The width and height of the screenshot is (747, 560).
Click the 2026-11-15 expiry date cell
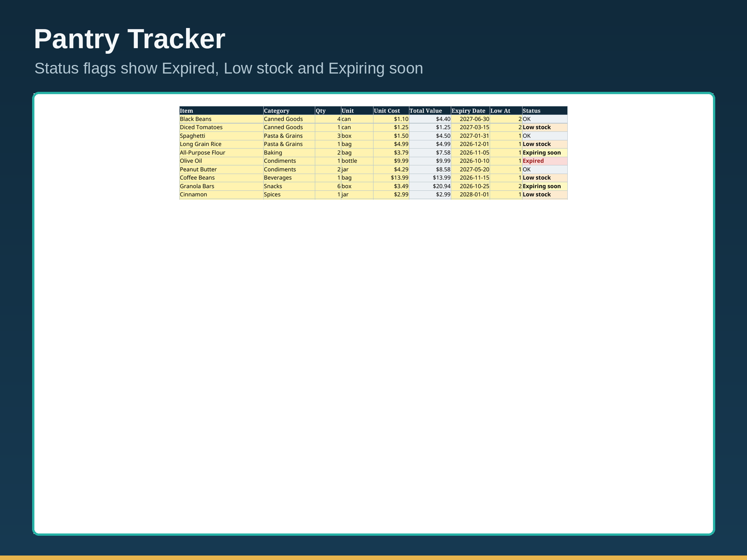[x=470, y=178]
